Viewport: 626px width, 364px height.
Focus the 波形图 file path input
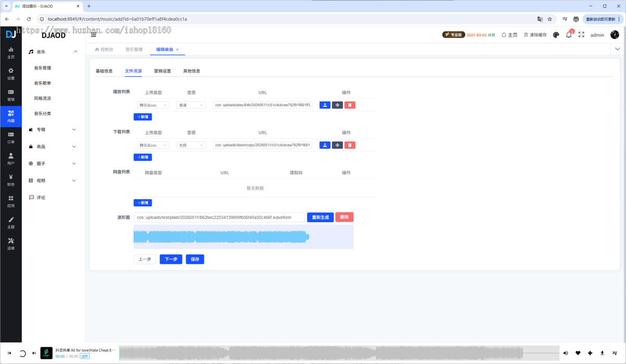coord(219,217)
